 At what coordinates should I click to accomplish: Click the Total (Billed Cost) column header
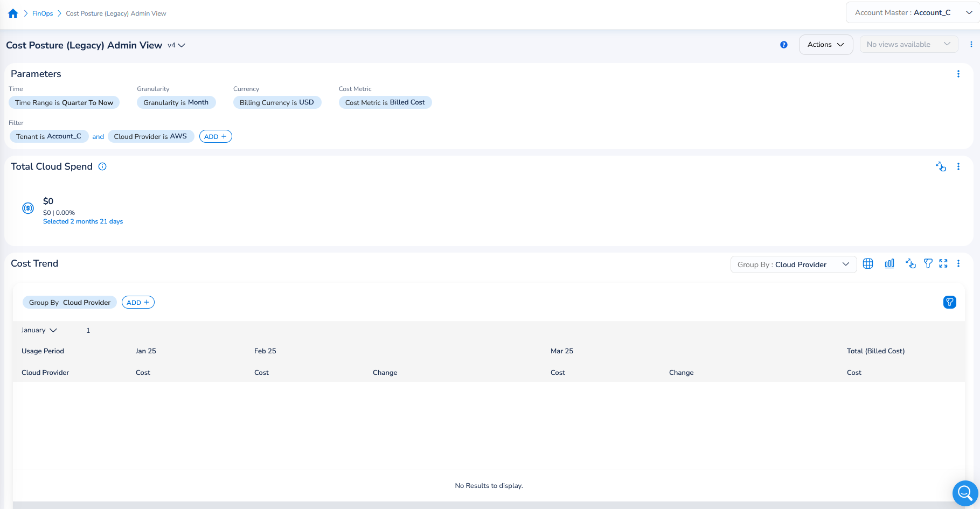[876, 351]
